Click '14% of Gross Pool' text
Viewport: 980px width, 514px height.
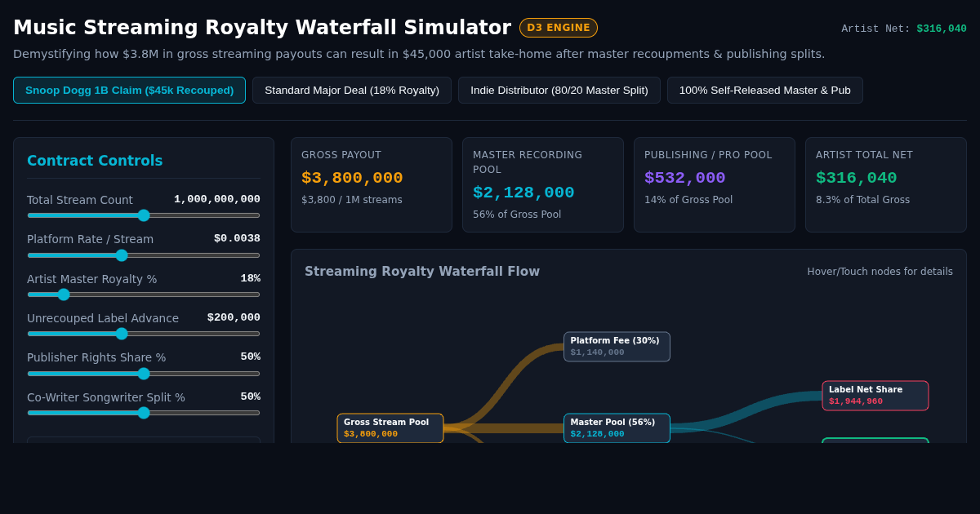(688, 200)
